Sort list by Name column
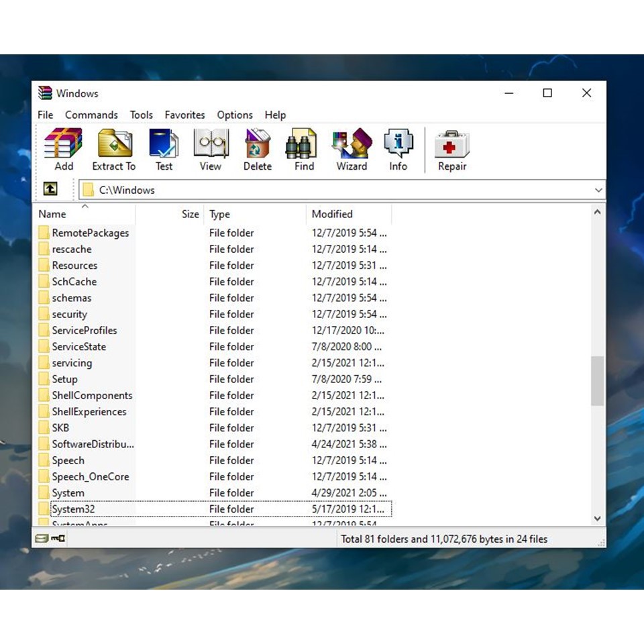Viewport: 644px width, 644px height. (52, 215)
